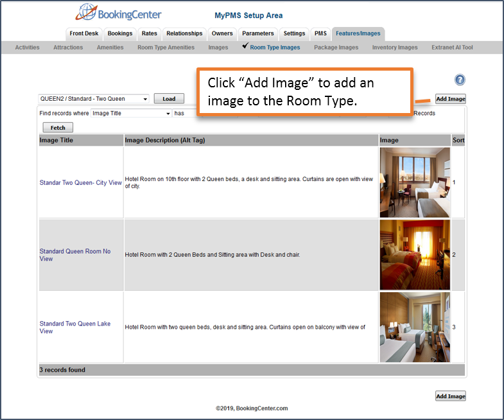
Task: Click the No View room thumbnail
Action: pyautogui.click(x=415, y=255)
